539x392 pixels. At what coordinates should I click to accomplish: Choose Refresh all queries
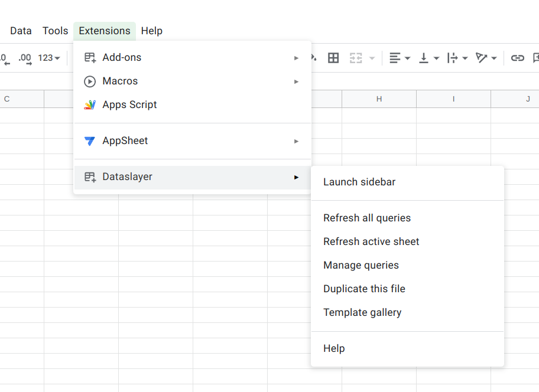(x=407, y=218)
